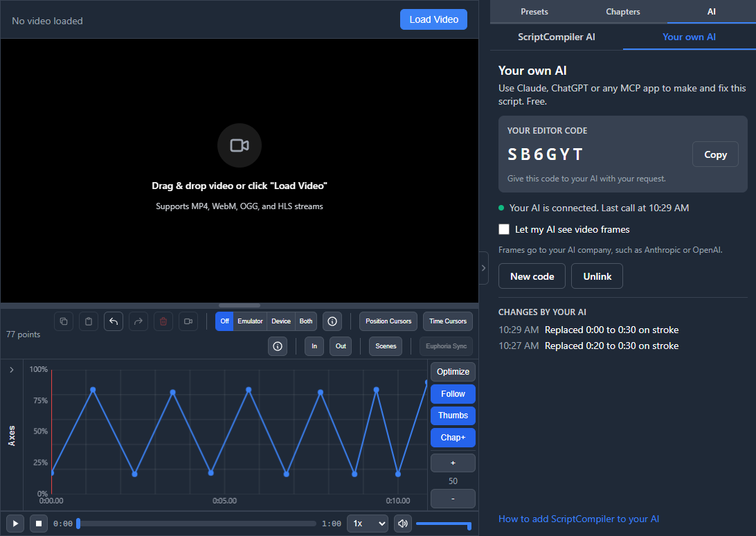Select the AI tab
756x536 pixels.
[x=711, y=12]
